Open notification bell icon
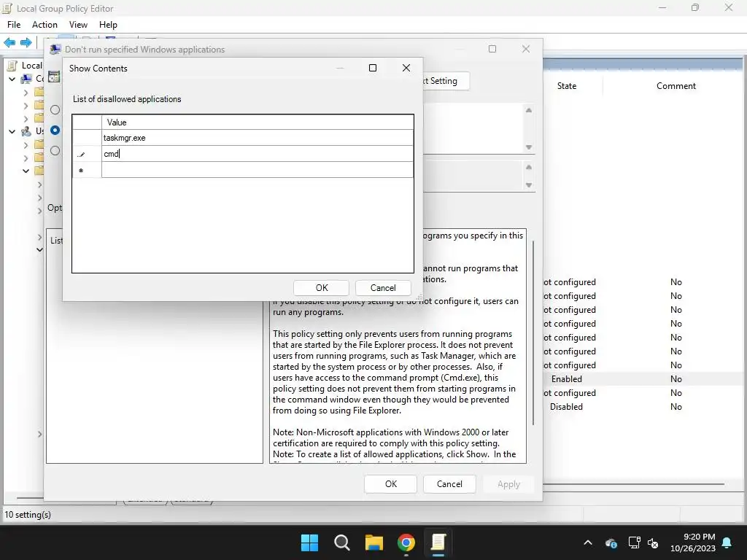Viewport: 747px width, 560px height. (727, 542)
